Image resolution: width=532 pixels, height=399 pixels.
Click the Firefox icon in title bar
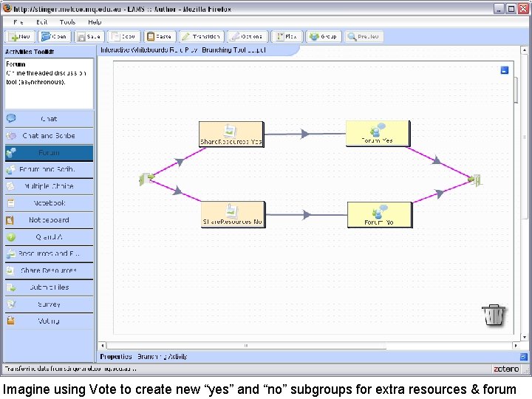[7, 8]
